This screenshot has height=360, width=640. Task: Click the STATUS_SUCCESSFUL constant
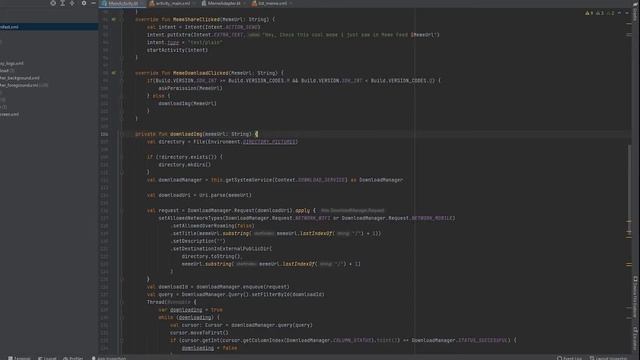[x=482, y=340]
